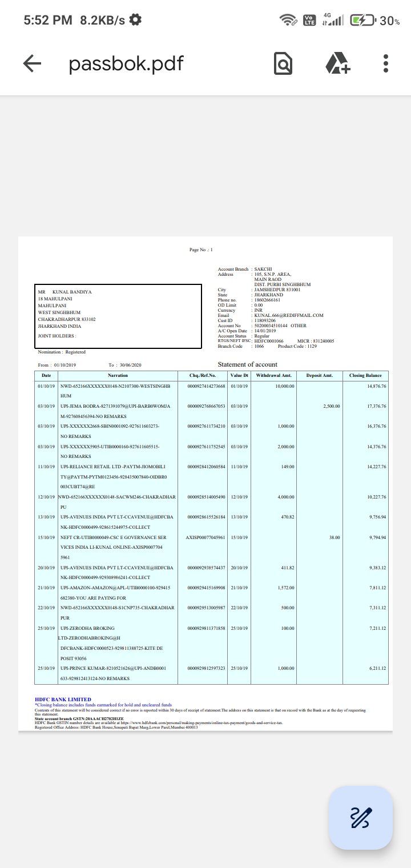Tap the 4G signal strength icon

333,19
